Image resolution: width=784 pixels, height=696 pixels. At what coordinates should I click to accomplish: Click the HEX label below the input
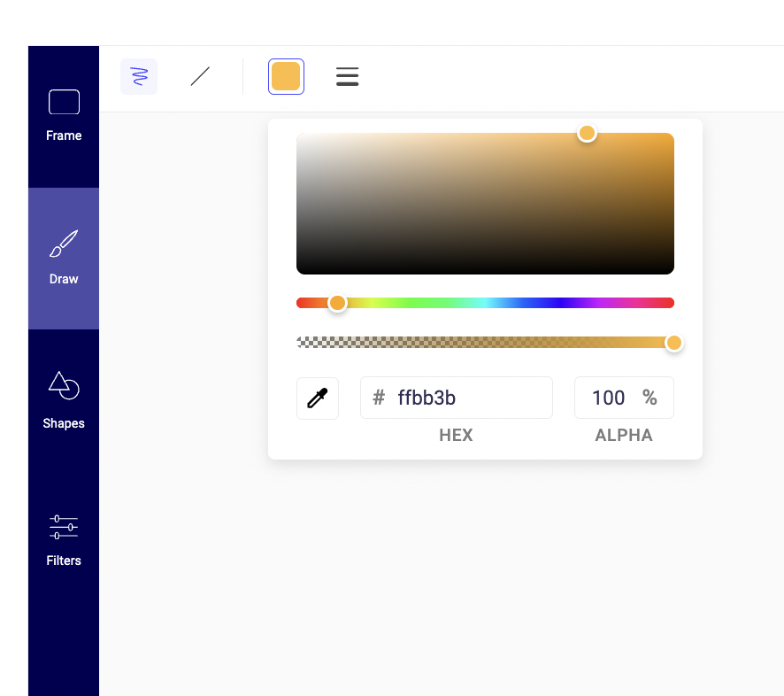click(456, 436)
